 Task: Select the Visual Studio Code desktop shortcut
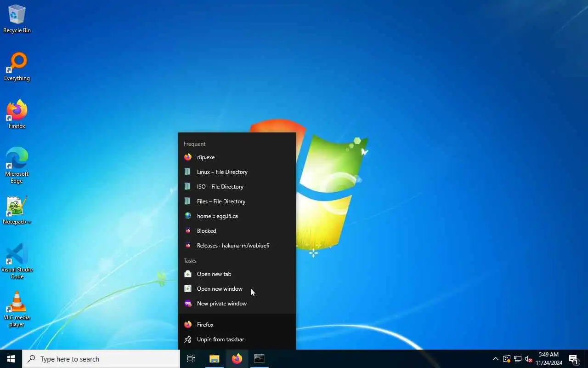[17, 261]
